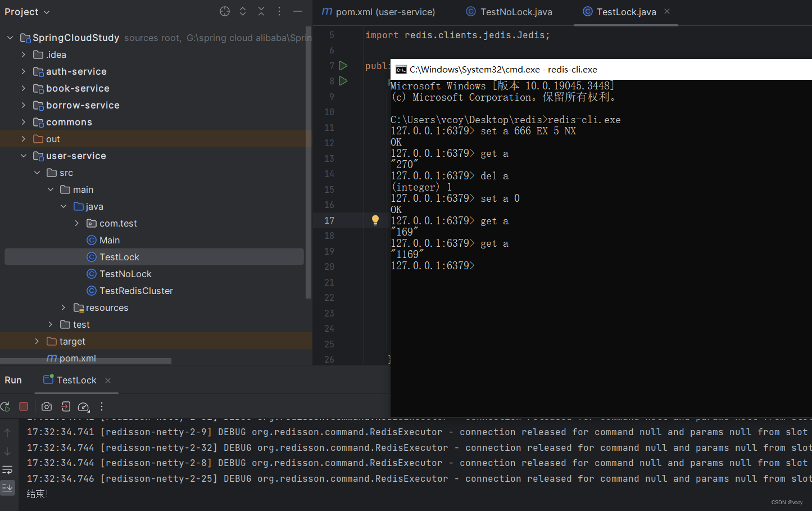812x511 pixels.
Task: Collapse the SpringCloudStudy root node
Action: pos(10,38)
